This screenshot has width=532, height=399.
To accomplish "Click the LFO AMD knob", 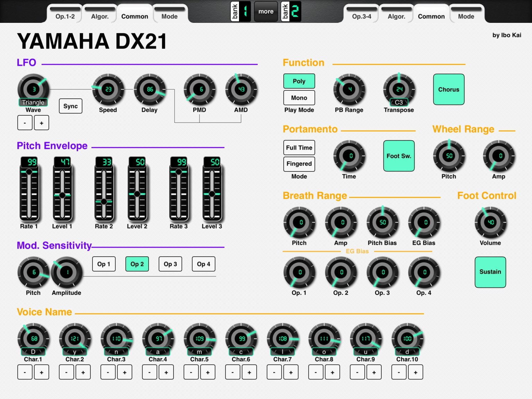I will [241, 89].
